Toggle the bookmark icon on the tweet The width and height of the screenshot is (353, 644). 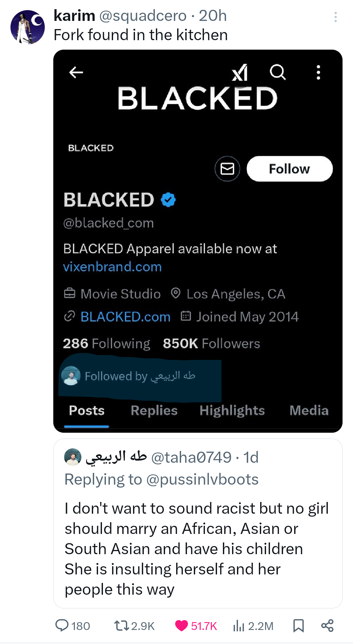298,625
